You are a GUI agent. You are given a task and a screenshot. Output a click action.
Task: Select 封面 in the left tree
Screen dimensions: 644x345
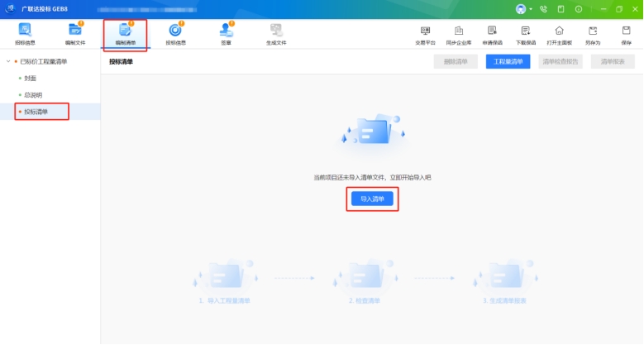point(31,78)
